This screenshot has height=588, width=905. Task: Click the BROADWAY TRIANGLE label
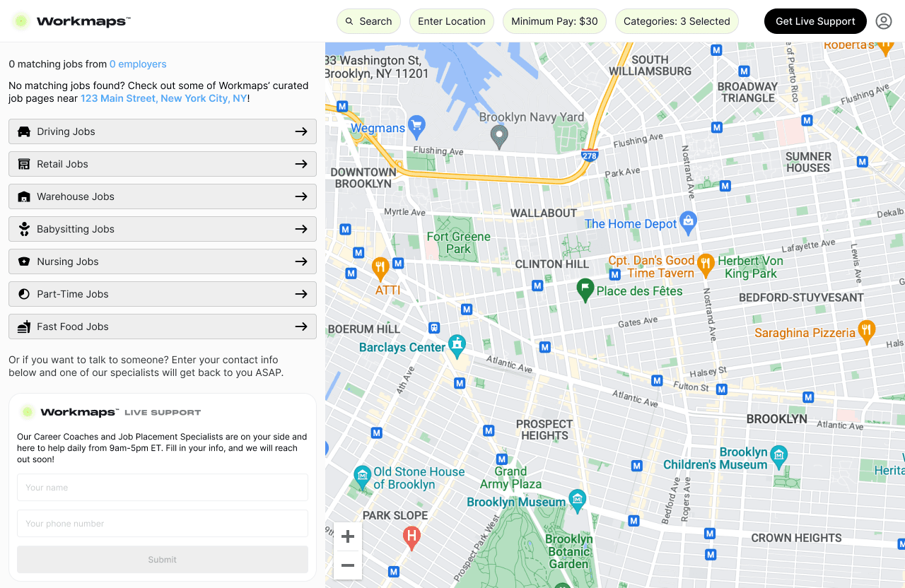pos(747,92)
